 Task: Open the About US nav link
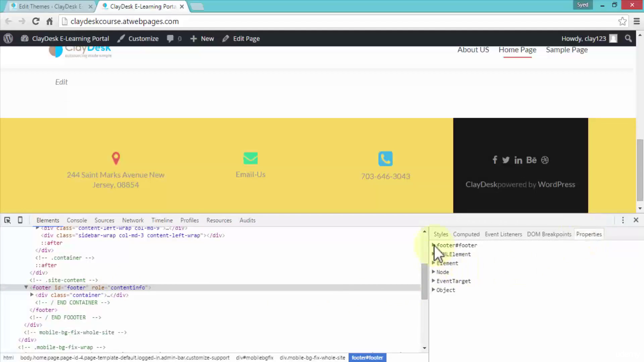[x=473, y=50]
